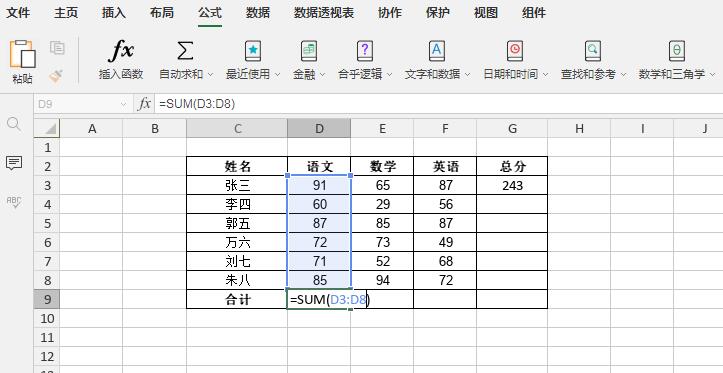
Task: Switch to the 数据透视表 tab
Action: point(324,13)
